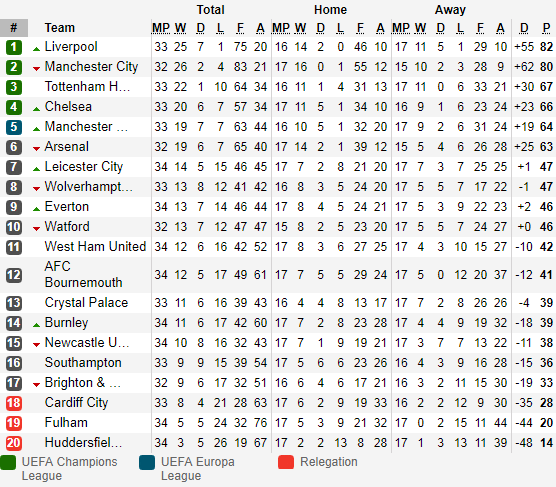Click Huddersfield's red rank 20 badge

pyautogui.click(x=14, y=443)
